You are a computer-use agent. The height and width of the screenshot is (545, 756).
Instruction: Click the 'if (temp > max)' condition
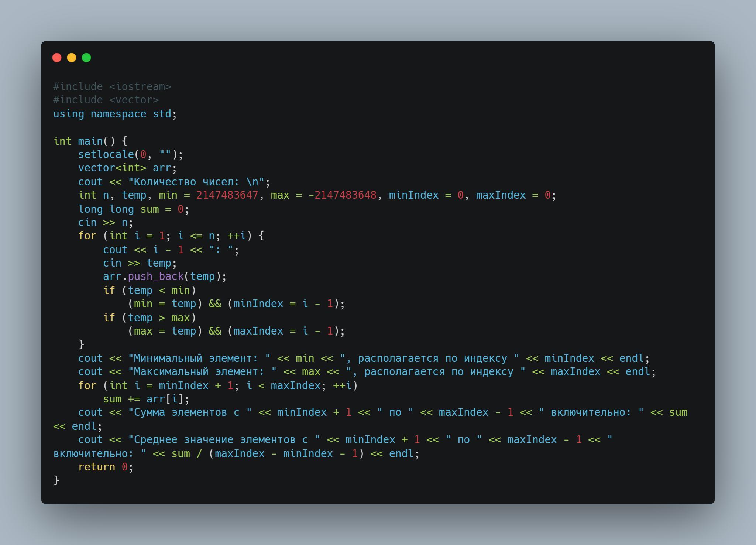[150, 318]
